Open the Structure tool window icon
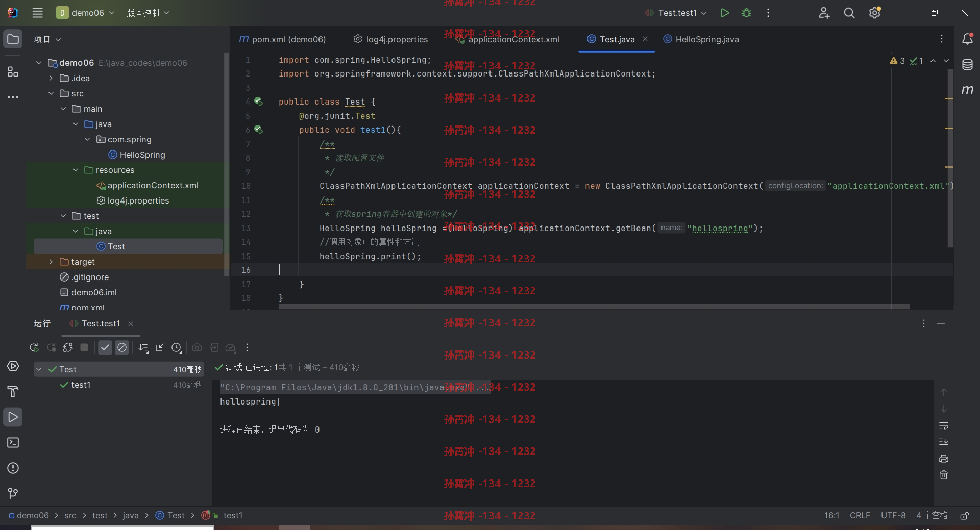 pos(13,72)
